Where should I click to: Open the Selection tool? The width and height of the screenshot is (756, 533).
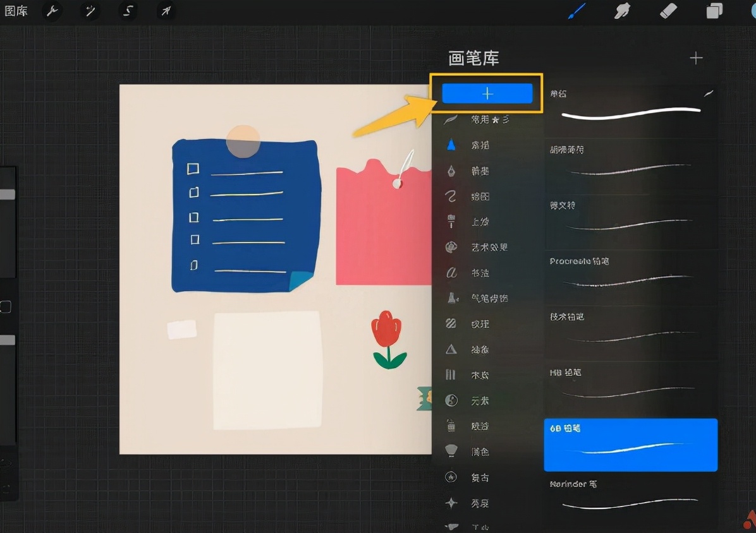[128, 11]
